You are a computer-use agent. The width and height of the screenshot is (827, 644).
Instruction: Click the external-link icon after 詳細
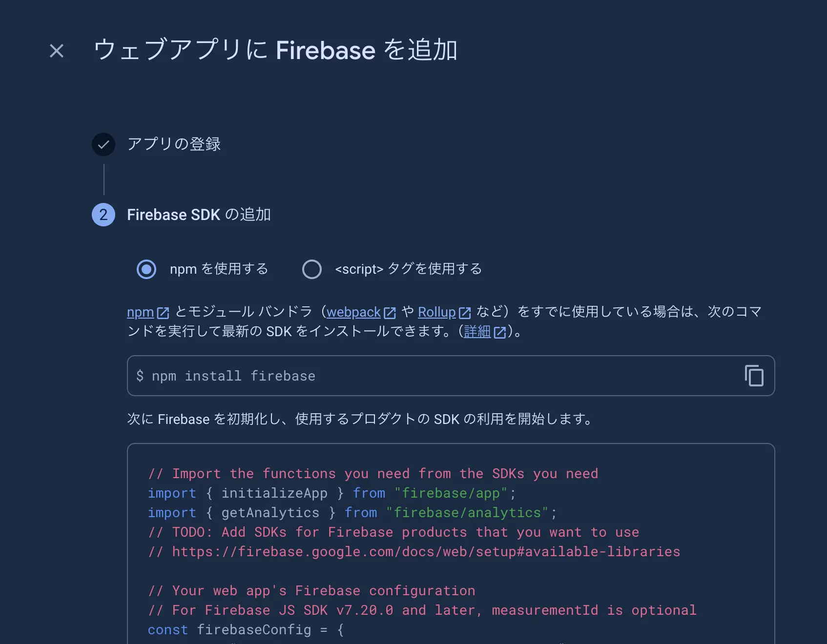[500, 331]
